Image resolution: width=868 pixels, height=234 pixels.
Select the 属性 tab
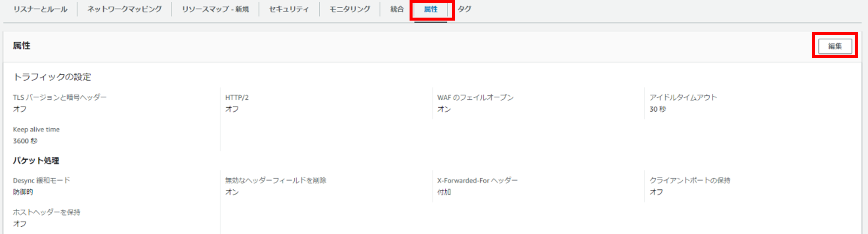coord(431,9)
